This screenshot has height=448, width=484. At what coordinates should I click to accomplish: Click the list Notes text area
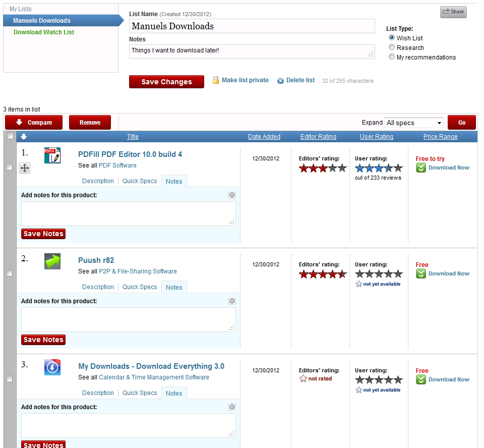click(x=252, y=51)
